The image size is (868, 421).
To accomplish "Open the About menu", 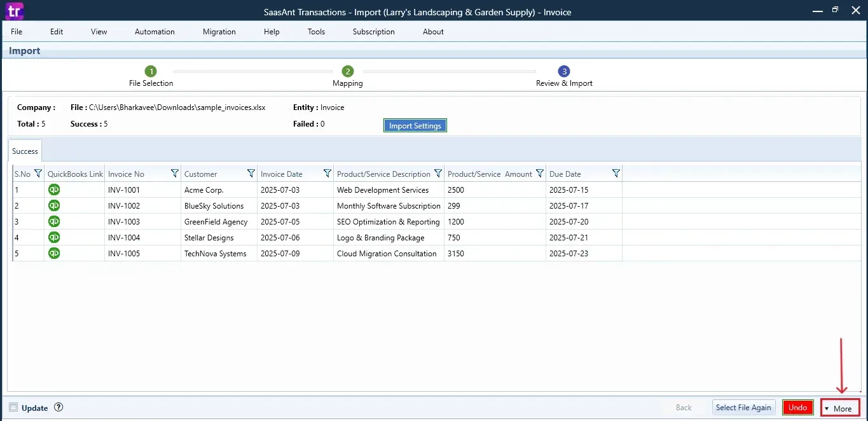I will 433,32.
